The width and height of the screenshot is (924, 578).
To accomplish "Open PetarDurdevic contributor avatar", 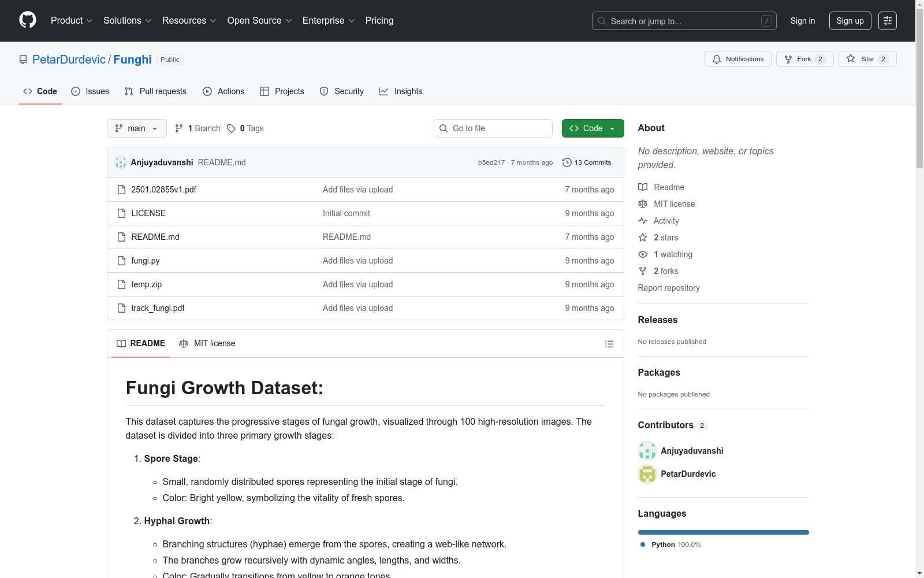I will click(x=647, y=474).
